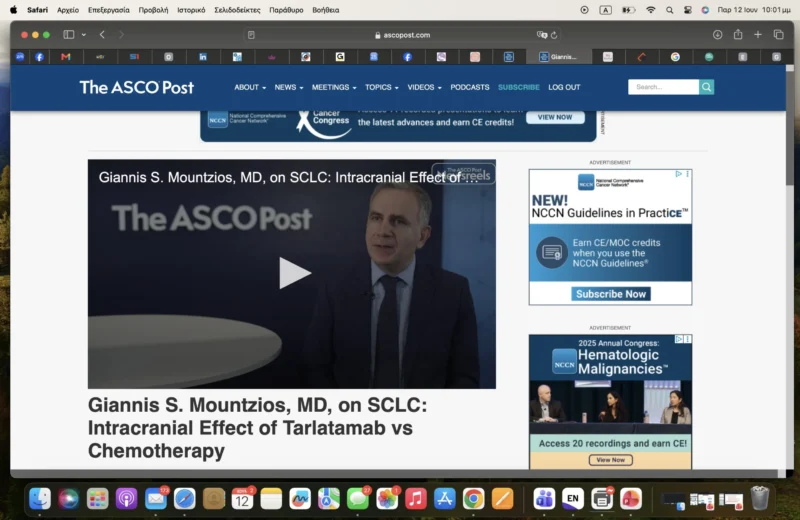Click the page vertical scrollbar
This screenshot has width=800, height=520.
click(x=790, y=126)
